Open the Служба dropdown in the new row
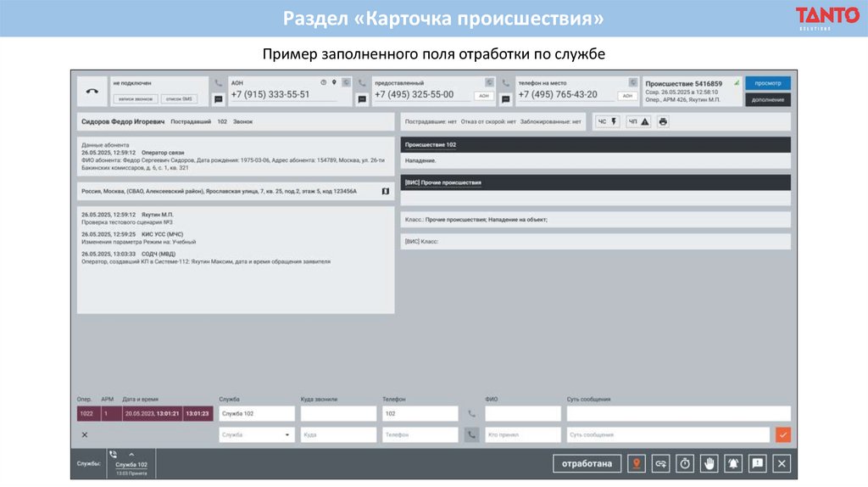The height and width of the screenshot is (487, 868). point(256,435)
